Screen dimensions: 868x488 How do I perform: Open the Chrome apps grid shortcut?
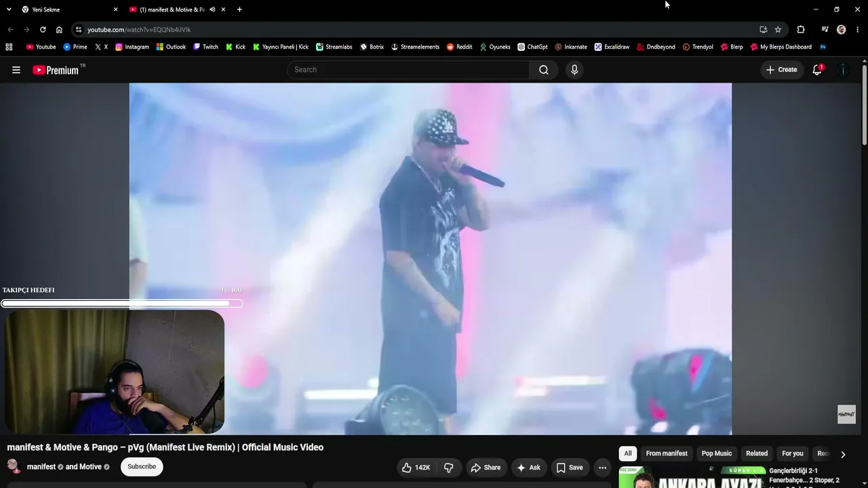(9, 47)
